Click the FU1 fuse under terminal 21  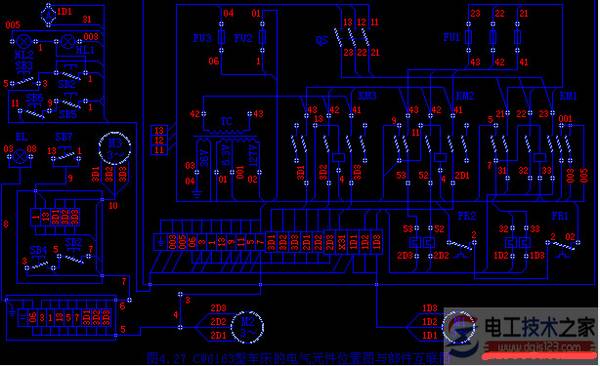[x=517, y=38]
